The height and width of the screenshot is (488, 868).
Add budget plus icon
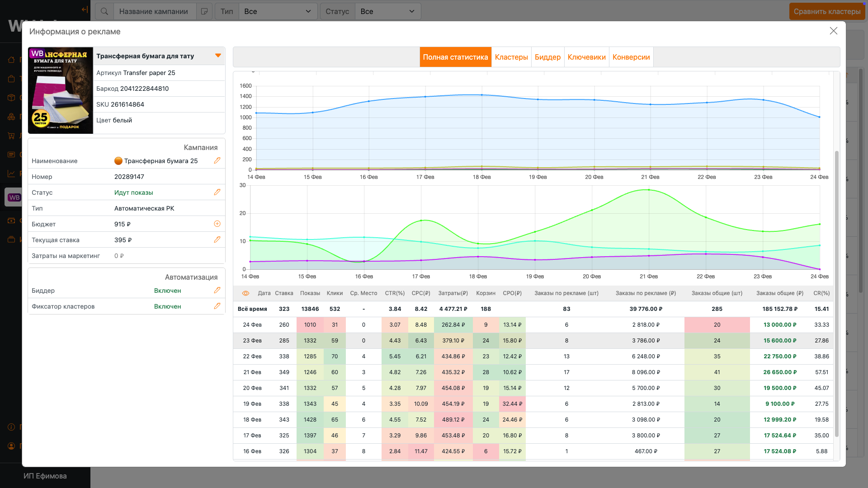pos(217,224)
